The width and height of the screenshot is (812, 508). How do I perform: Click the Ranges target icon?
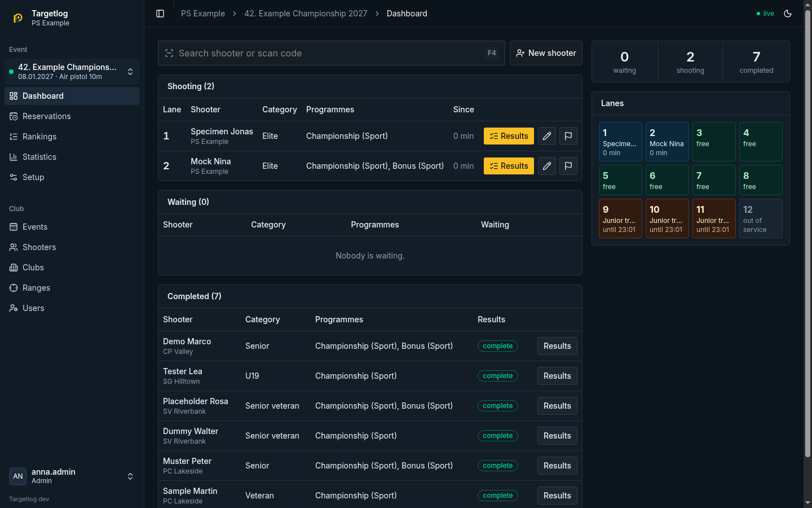click(x=14, y=288)
